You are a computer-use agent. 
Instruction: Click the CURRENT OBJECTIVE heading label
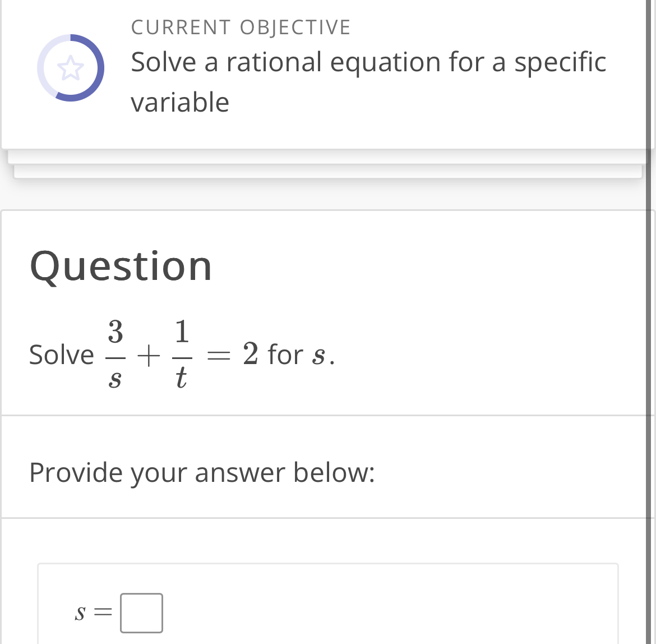point(241,26)
